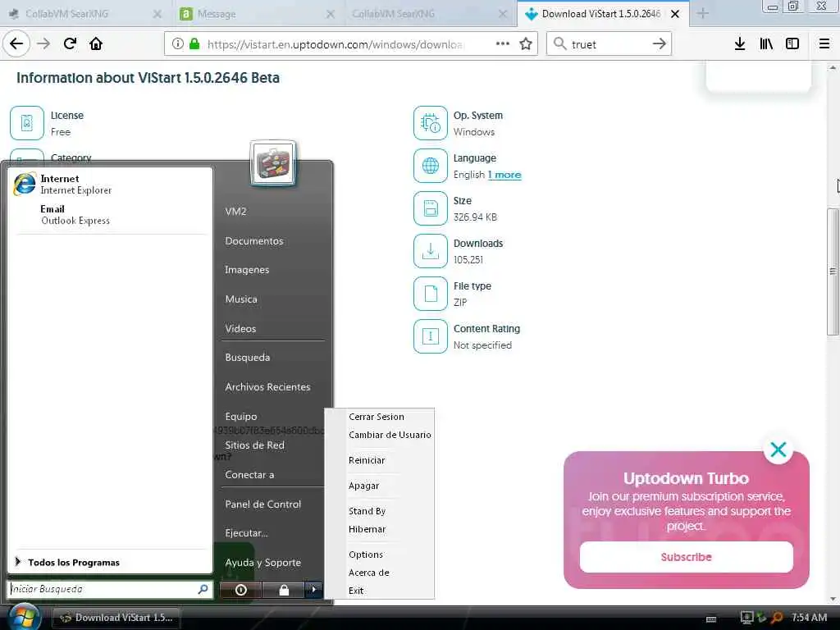Lock the computer with the padlock button
Viewport: 840px width, 630px height.
click(283, 590)
